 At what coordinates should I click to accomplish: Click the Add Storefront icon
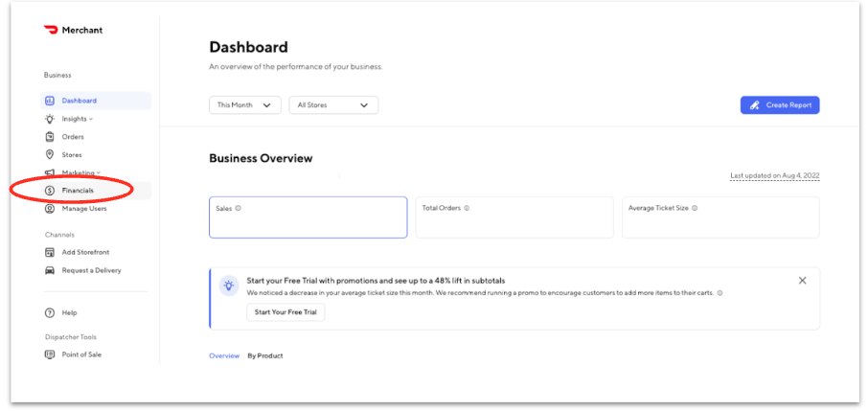(50, 253)
